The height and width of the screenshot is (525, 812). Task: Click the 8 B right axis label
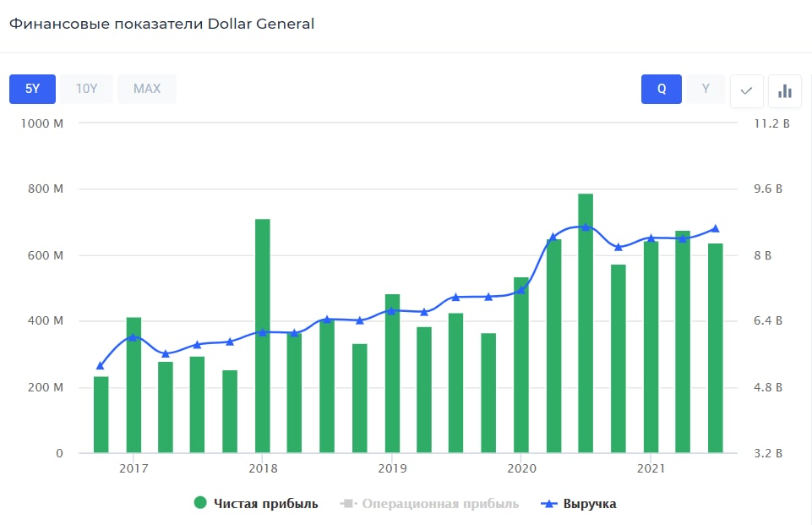[x=762, y=255]
